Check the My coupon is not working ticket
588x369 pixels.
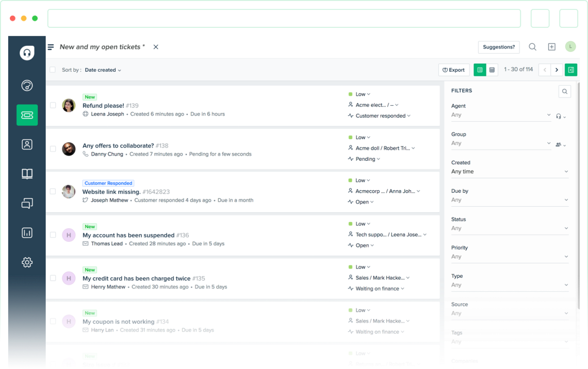(x=53, y=321)
